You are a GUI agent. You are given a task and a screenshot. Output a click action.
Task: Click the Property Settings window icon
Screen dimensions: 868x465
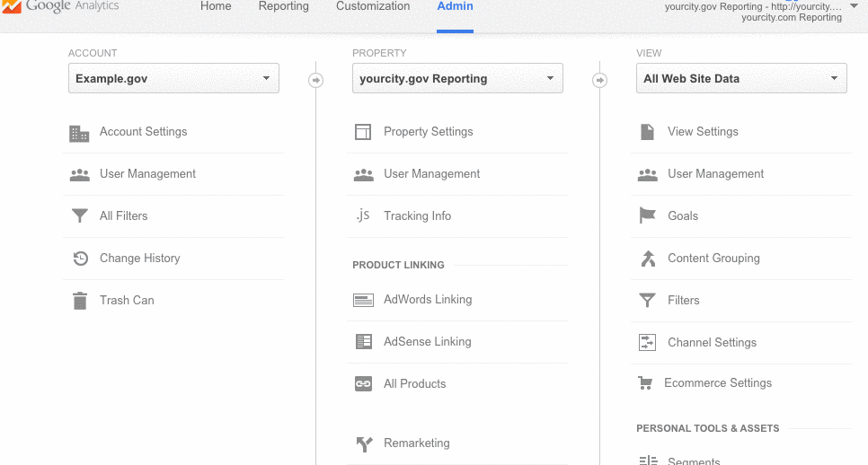coord(363,132)
